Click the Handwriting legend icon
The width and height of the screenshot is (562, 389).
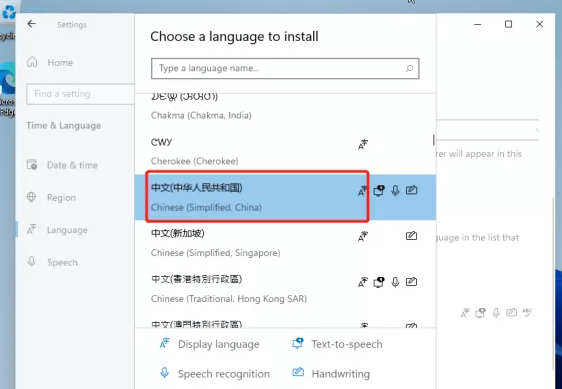(298, 372)
